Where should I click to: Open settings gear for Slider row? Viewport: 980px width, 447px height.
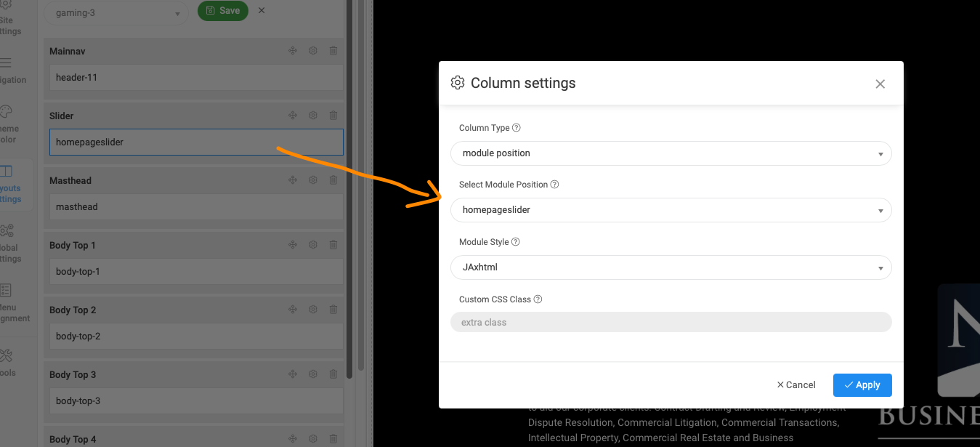pos(313,116)
